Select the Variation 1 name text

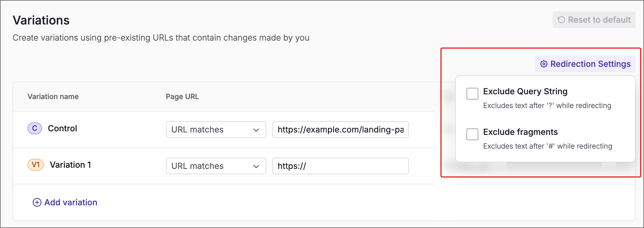pyautogui.click(x=70, y=165)
